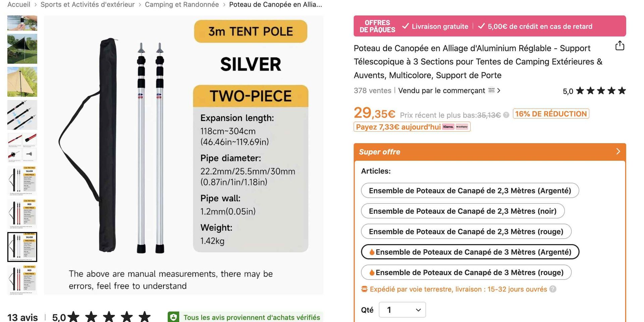This screenshot has width=644, height=322.
Task: Open the Qté quantity dropdown
Action: [402, 310]
